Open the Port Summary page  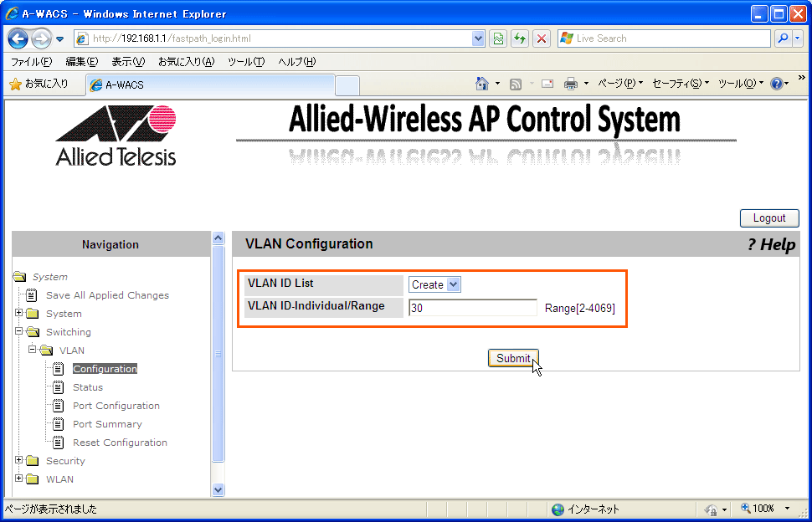[x=107, y=424]
